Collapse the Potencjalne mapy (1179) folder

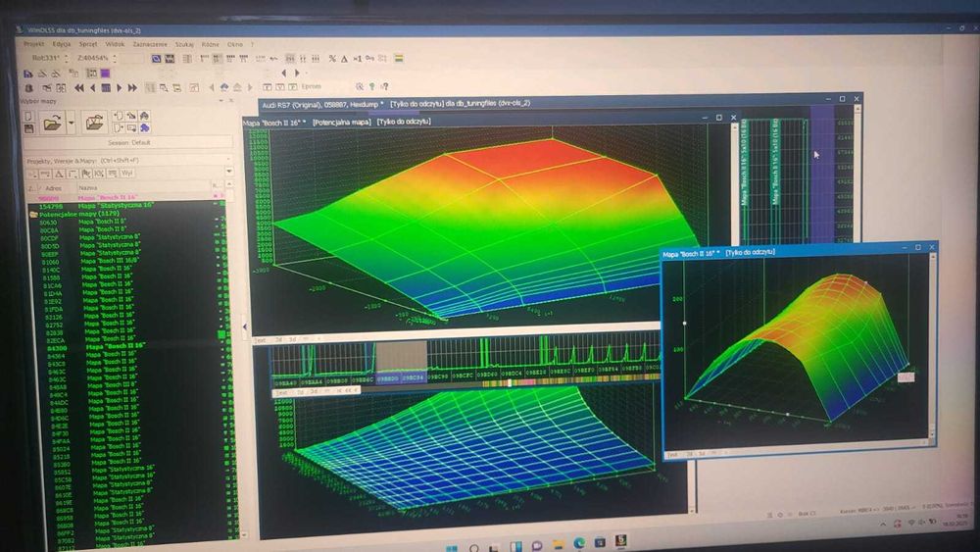tap(33, 215)
